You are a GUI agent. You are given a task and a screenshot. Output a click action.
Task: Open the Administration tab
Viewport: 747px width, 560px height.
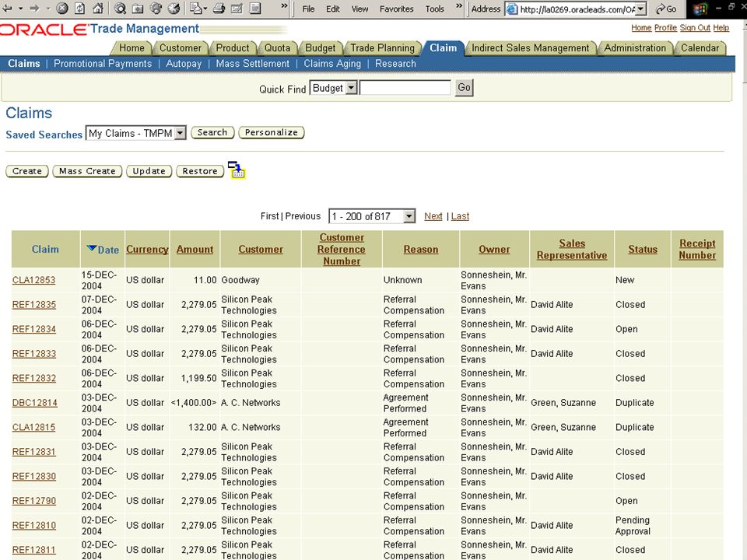[635, 48]
